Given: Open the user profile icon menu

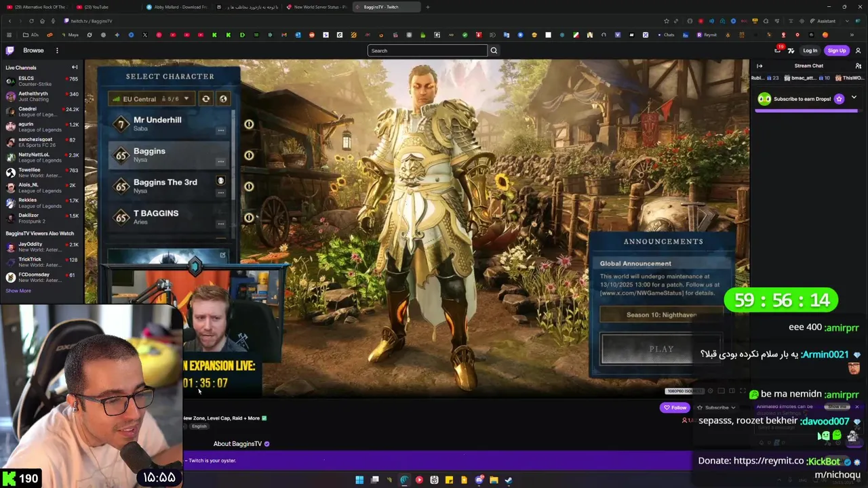Looking at the screenshot, I should (x=858, y=50).
